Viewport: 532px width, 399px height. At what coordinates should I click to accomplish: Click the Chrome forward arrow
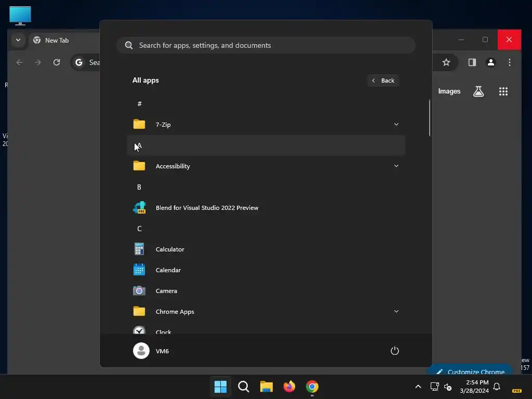(37, 62)
